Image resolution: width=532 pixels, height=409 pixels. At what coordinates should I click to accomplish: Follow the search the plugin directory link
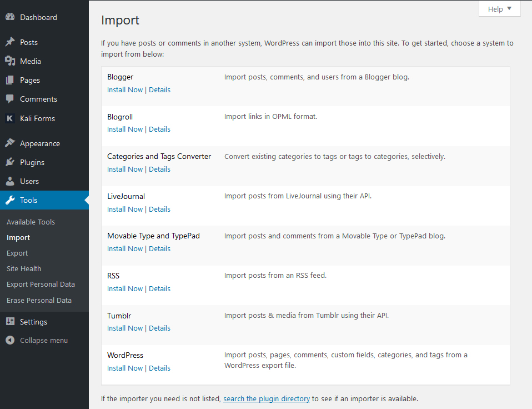click(267, 399)
